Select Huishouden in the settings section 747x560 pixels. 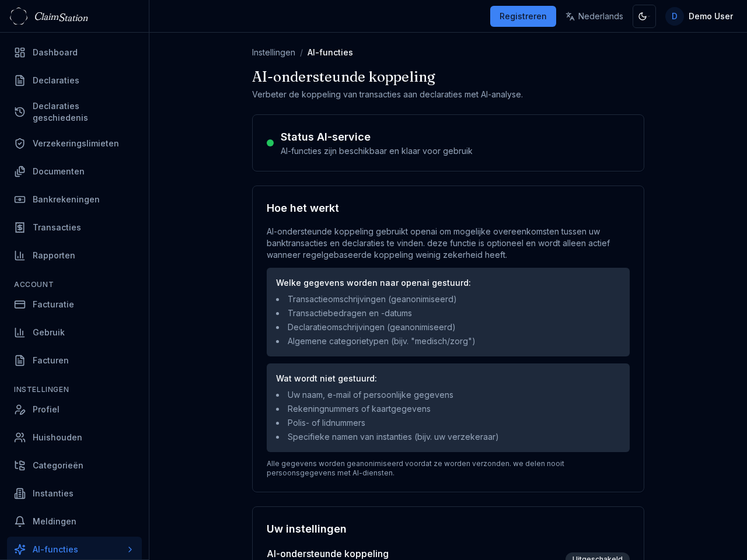pos(57,437)
